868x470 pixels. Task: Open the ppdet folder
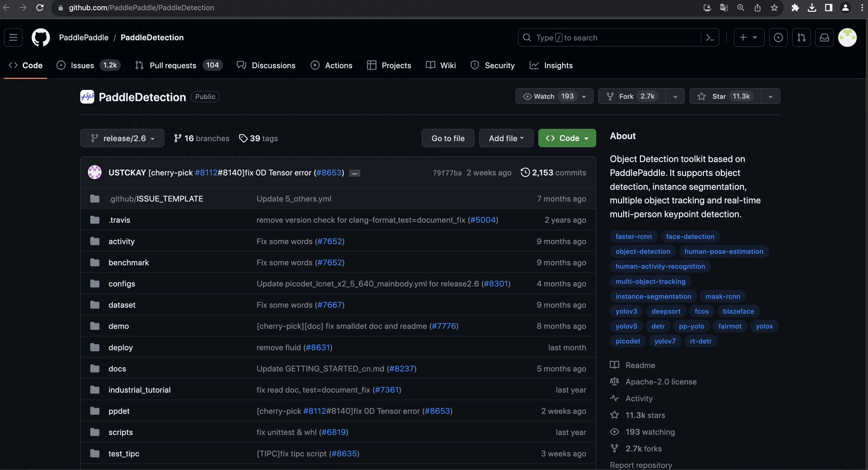[119, 411]
